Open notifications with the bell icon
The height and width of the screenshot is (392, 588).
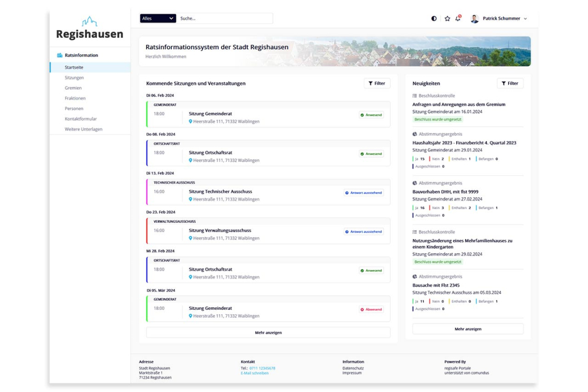coord(458,18)
